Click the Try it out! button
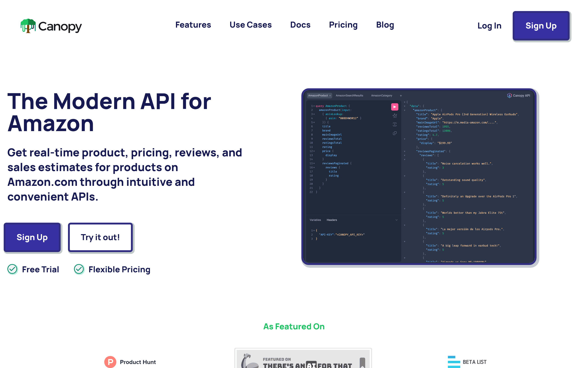 (x=100, y=237)
